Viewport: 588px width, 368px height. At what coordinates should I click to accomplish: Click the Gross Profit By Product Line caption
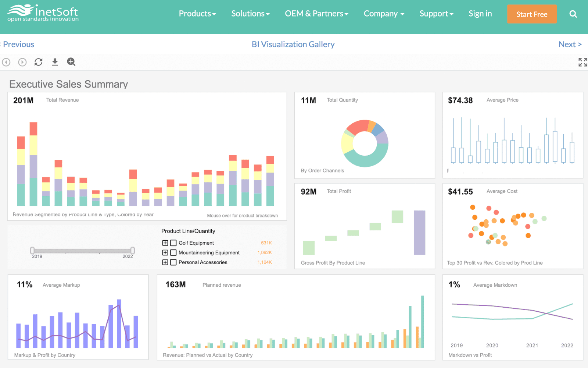point(333,263)
